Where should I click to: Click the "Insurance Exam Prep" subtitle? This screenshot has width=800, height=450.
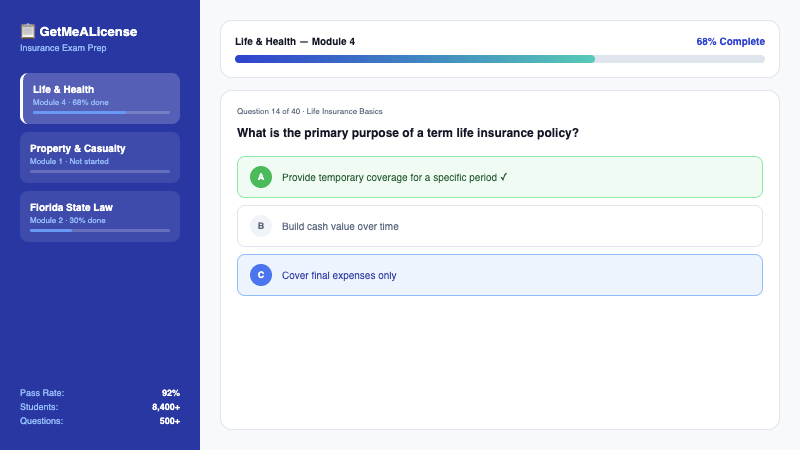coord(61,48)
